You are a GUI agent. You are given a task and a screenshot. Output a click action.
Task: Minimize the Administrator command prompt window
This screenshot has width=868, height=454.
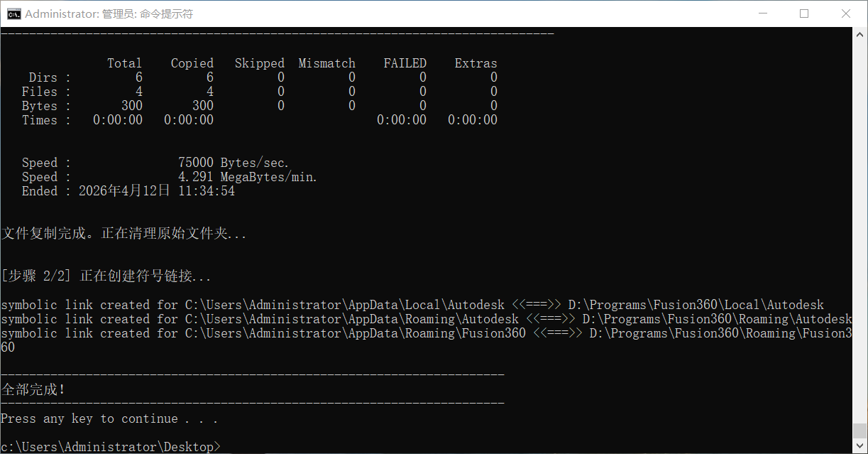763,13
